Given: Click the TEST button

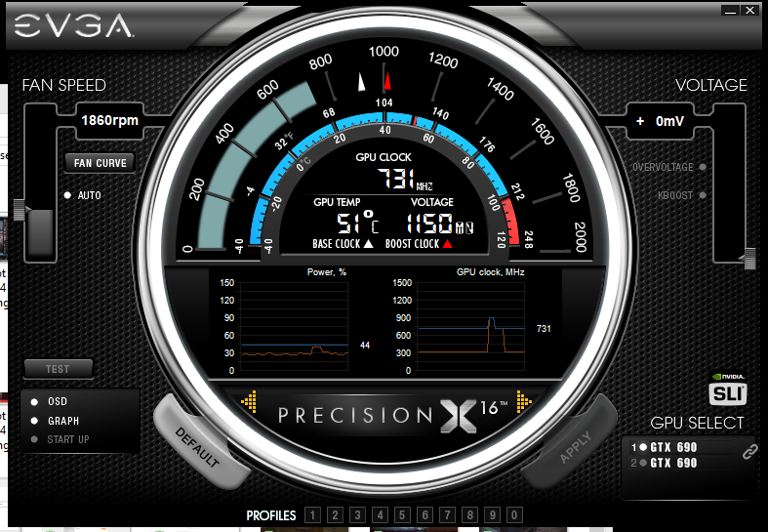Looking at the screenshot, I should coord(59,369).
